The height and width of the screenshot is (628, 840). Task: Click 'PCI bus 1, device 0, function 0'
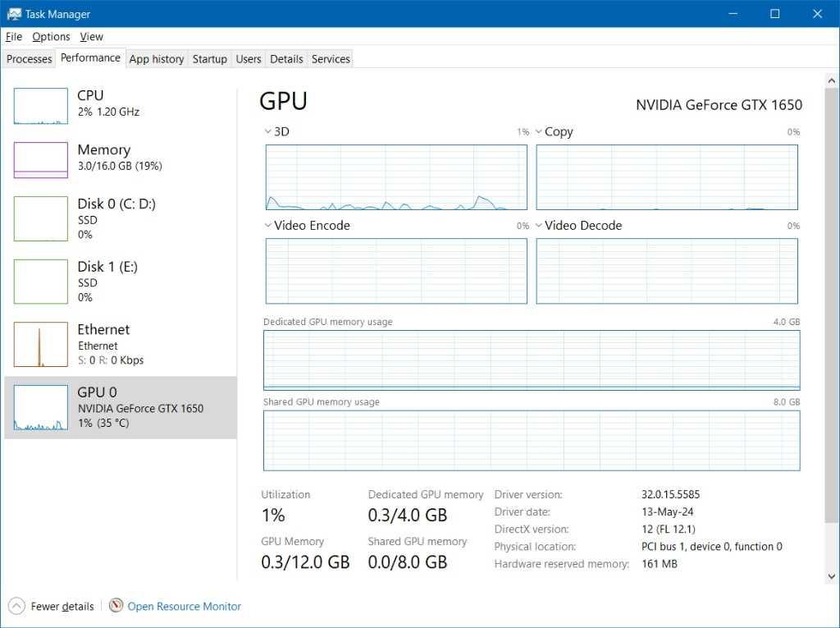(711, 546)
